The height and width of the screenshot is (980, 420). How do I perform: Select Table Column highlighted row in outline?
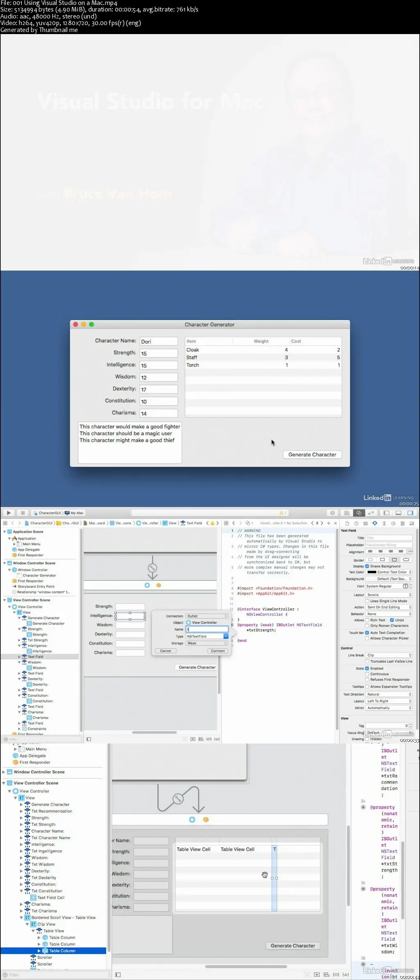[x=53, y=951]
